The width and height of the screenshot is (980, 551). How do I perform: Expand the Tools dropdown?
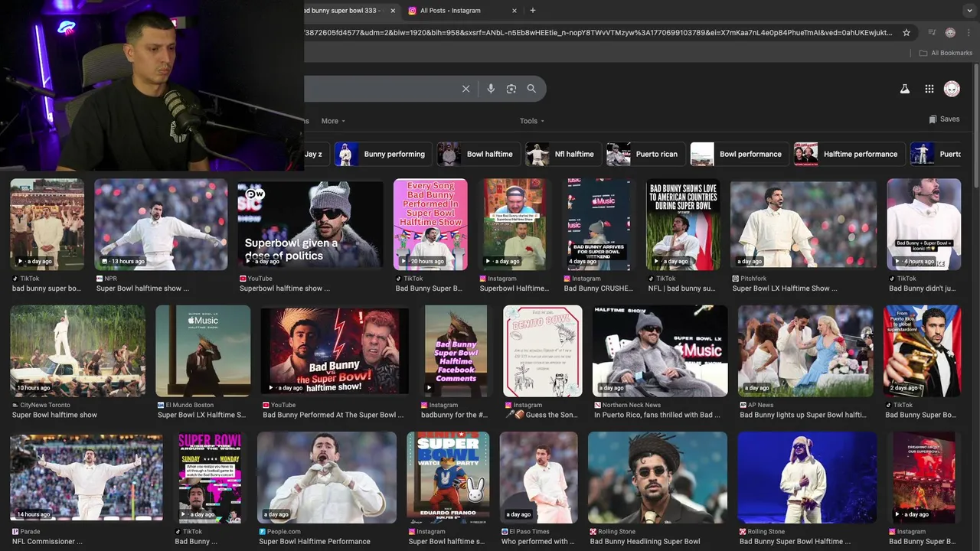pyautogui.click(x=532, y=121)
